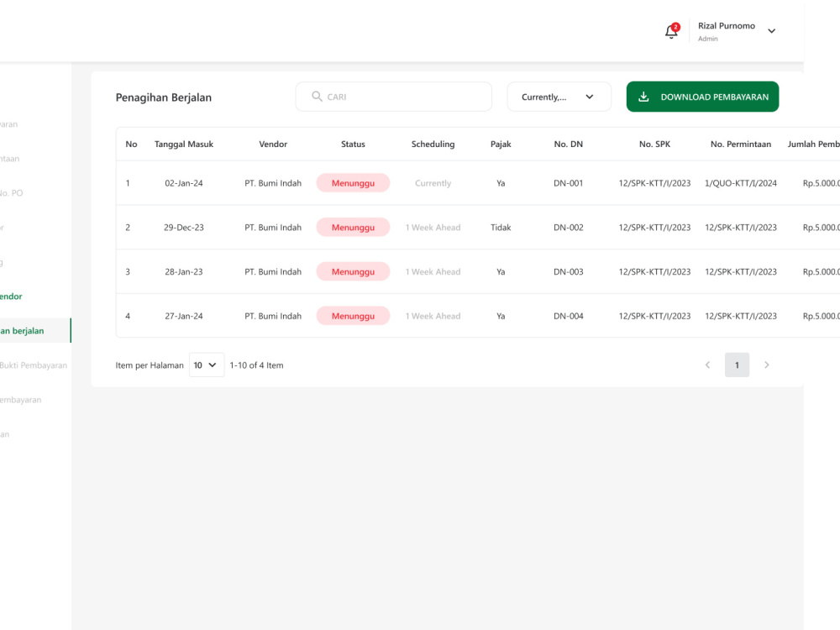Open the notification bell
Image resolution: width=840 pixels, height=630 pixels.
tap(671, 32)
